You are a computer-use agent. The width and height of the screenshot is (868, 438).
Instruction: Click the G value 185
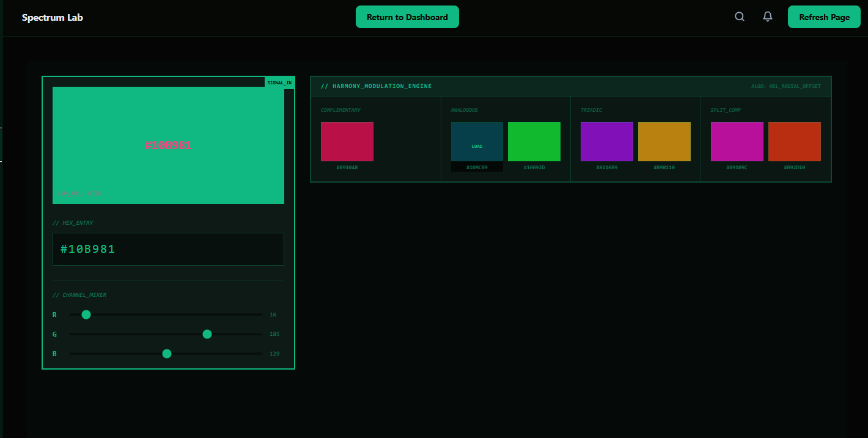pos(274,334)
